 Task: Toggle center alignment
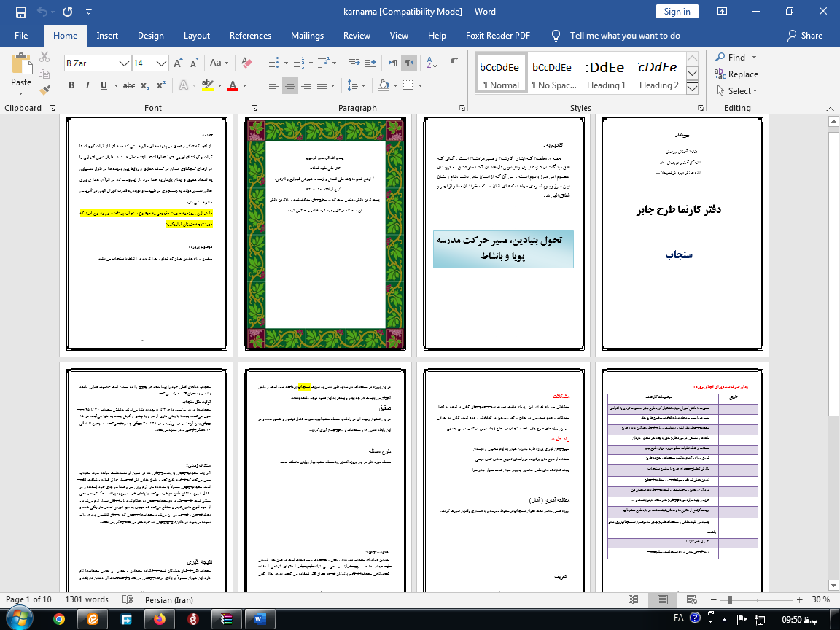[x=290, y=86]
